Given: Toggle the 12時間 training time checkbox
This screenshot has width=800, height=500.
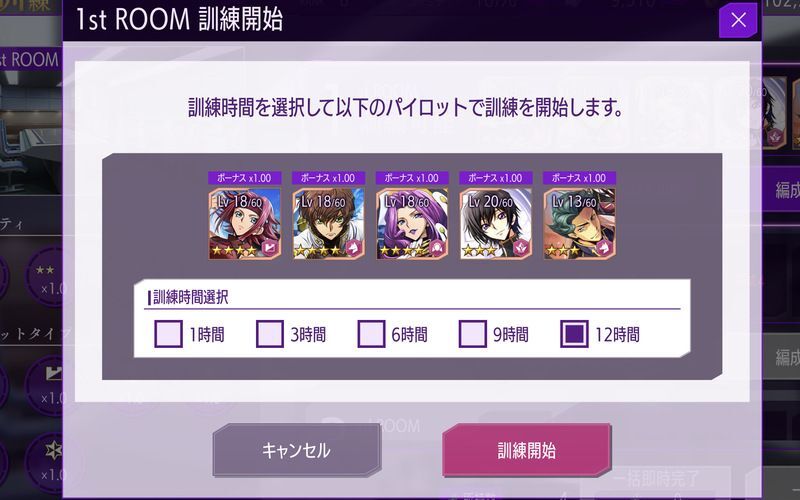Looking at the screenshot, I should [x=574, y=334].
